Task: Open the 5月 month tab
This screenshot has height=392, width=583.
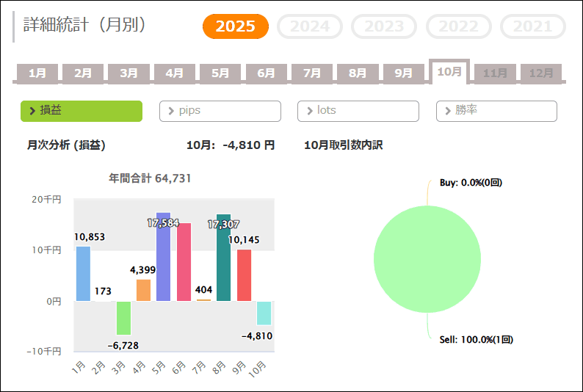Action: coord(220,73)
